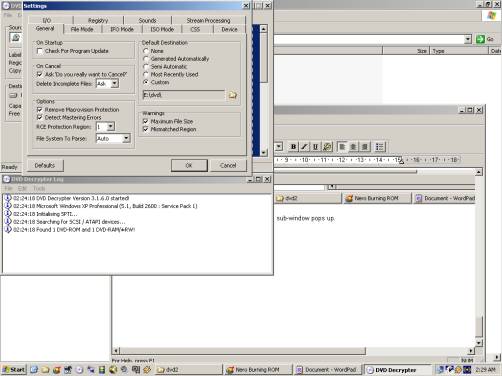
Task: Select log line 'Searching for SCSI / ATAPI devices...'
Action: pos(69,222)
